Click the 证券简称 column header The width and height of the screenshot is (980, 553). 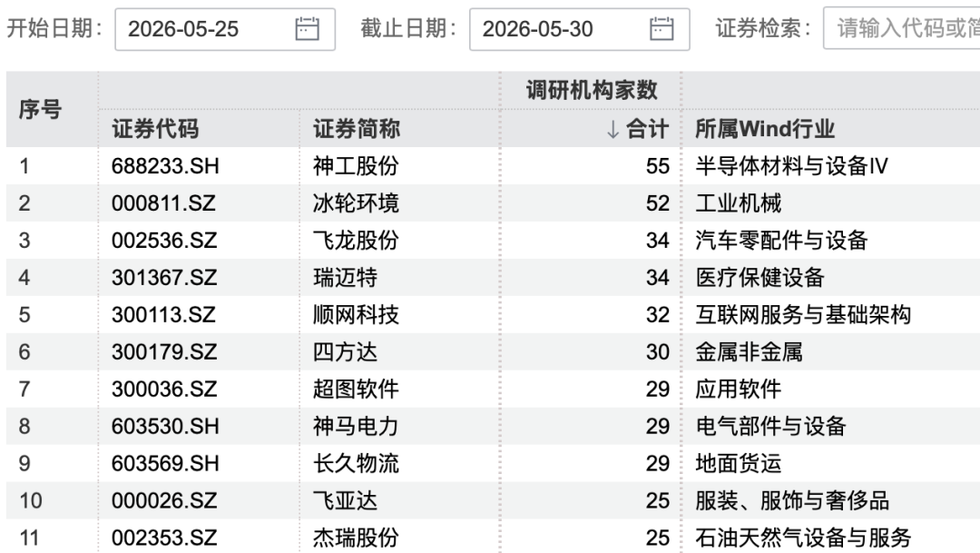[357, 129]
